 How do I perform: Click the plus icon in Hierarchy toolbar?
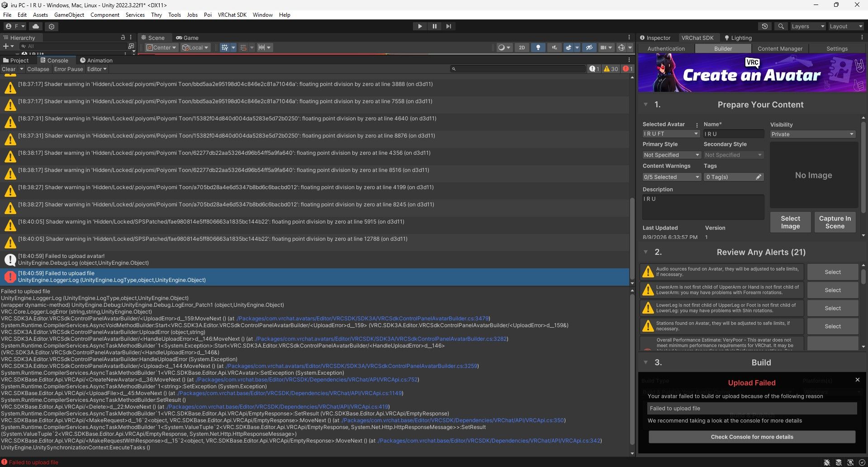click(x=5, y=46)
